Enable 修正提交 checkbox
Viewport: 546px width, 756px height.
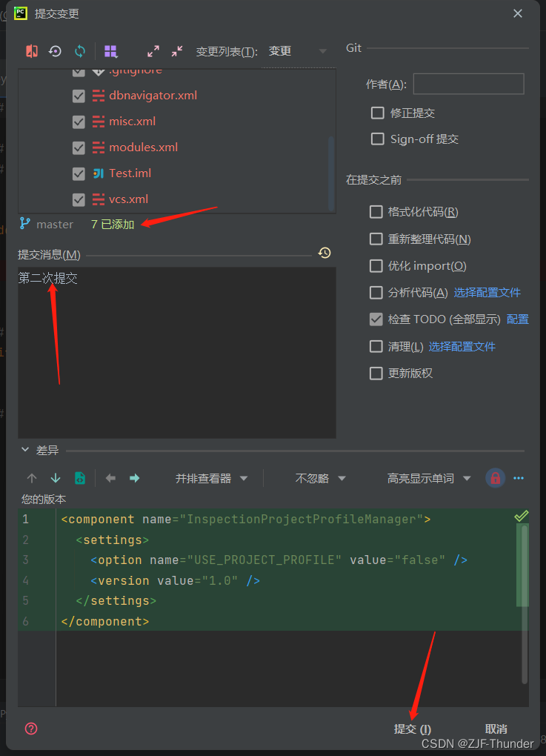tap(377, 113)
